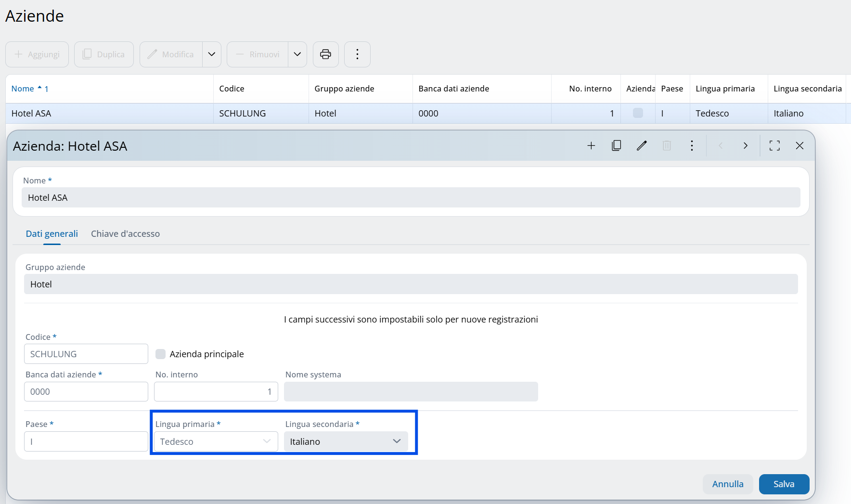
Task: Expand the Rimuovi dropdown arrow
Action: [297, 54]
